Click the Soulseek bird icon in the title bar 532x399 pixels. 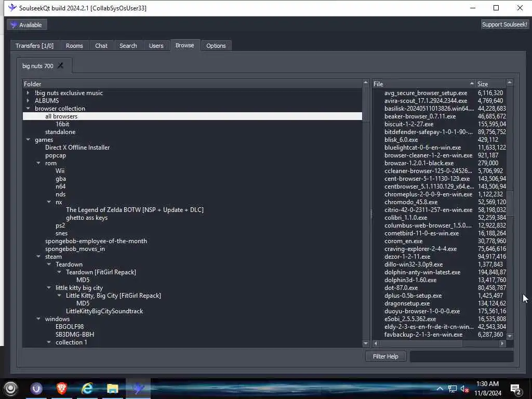click(12, 8)
